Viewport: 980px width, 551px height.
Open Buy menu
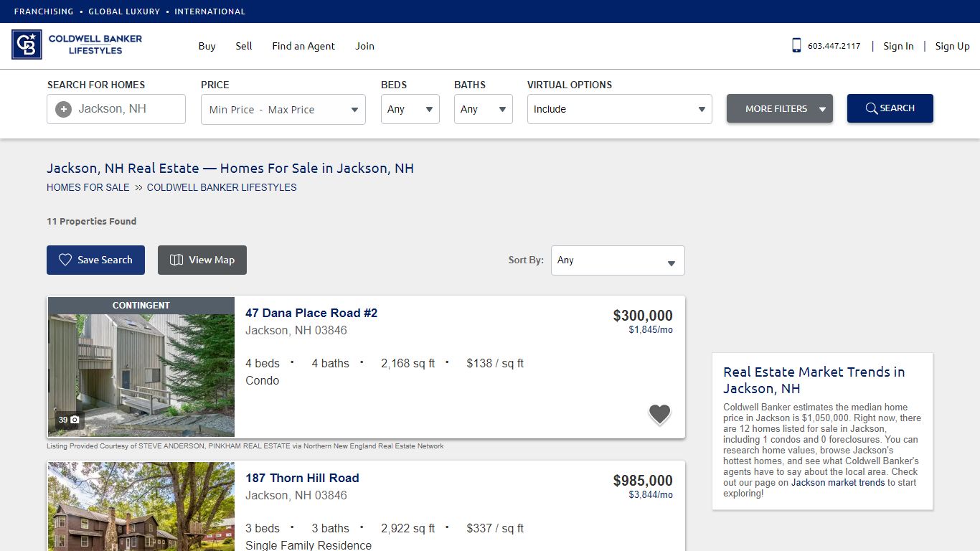tap(207, 46)
